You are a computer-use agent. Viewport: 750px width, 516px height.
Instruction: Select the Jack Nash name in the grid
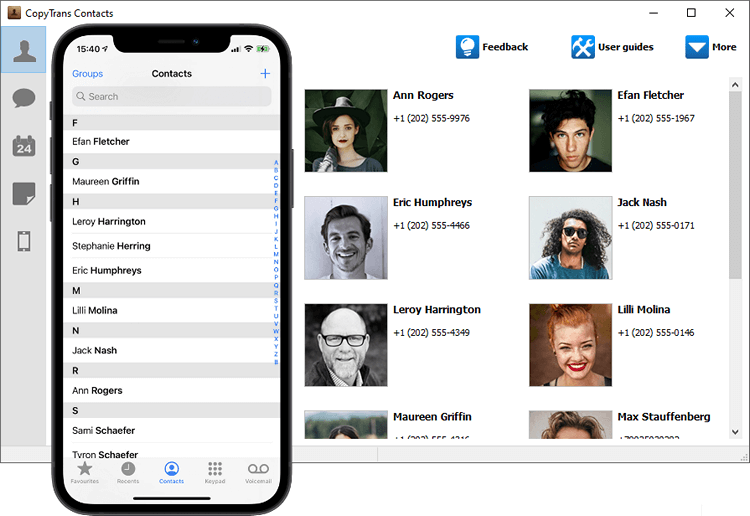pyautogui.click(x=642, y=202)
